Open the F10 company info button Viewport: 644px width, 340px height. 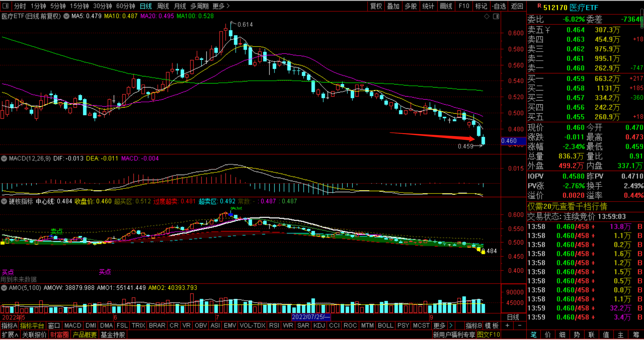click(464, 6)
